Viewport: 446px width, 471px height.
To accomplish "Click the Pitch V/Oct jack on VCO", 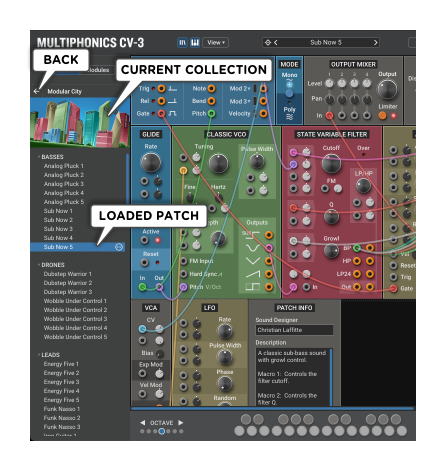I will (x=183, y=287).
